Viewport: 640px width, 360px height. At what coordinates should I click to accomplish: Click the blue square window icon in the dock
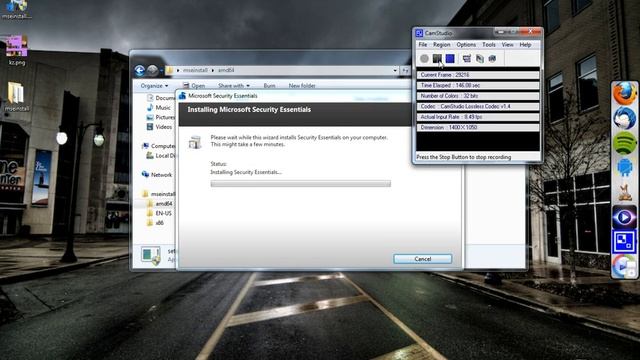point(624,242)
